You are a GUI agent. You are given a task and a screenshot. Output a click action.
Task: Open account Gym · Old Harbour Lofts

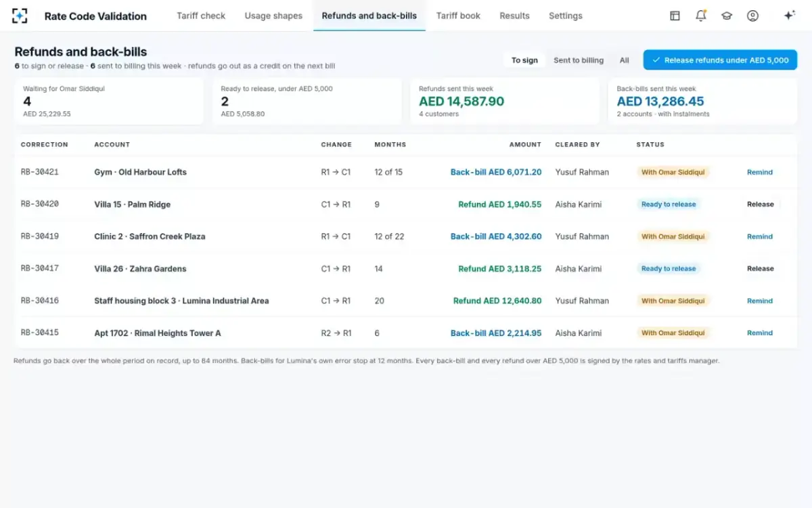tap(140, 172)
